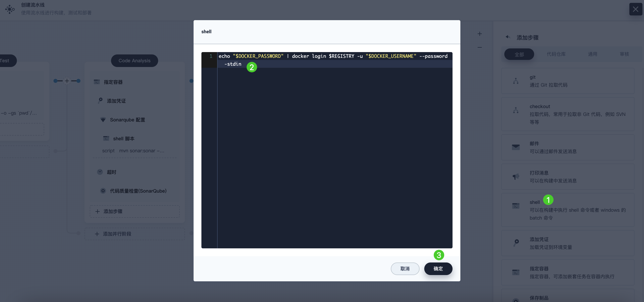Toggle the 全部 filter tab

(519, 54)
